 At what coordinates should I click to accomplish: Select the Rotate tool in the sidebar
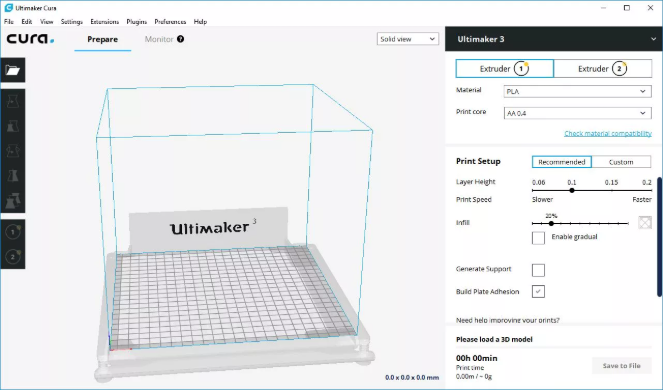[13, 151]
